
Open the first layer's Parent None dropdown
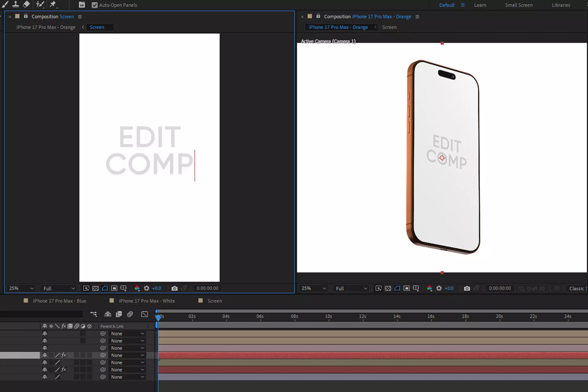[127, 334]
